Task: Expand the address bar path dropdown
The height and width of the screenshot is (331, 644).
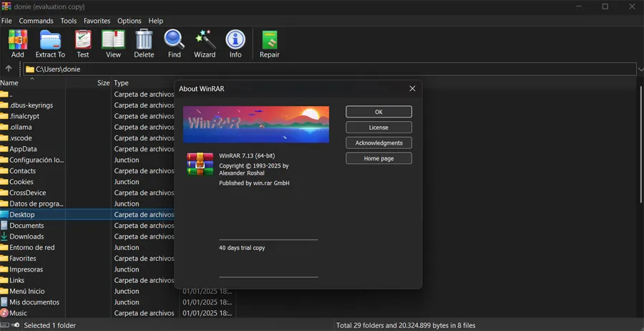Action: pyautogui.click(x=640, y=69)
